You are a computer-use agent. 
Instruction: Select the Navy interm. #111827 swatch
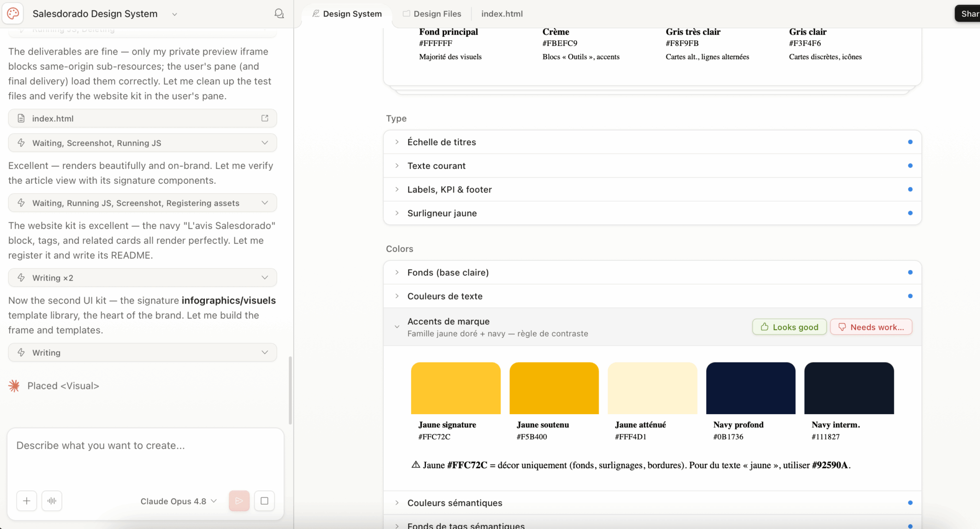click(849, 388)
